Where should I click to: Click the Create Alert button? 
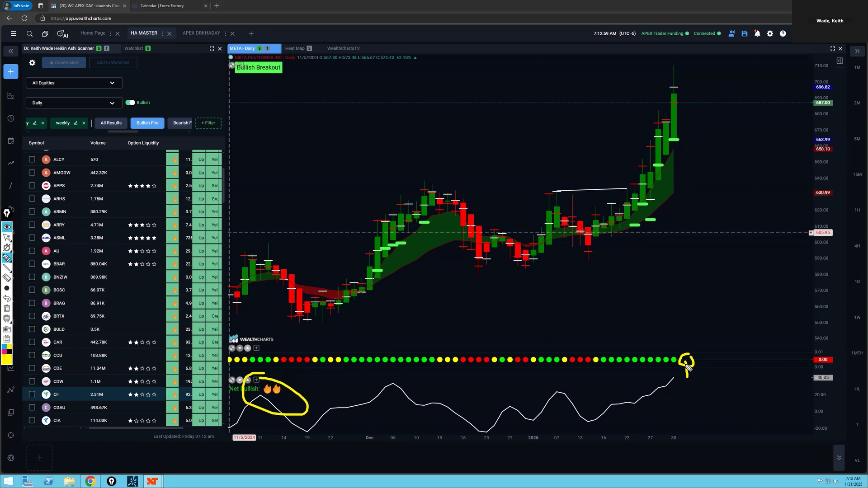tap(64, 63)
